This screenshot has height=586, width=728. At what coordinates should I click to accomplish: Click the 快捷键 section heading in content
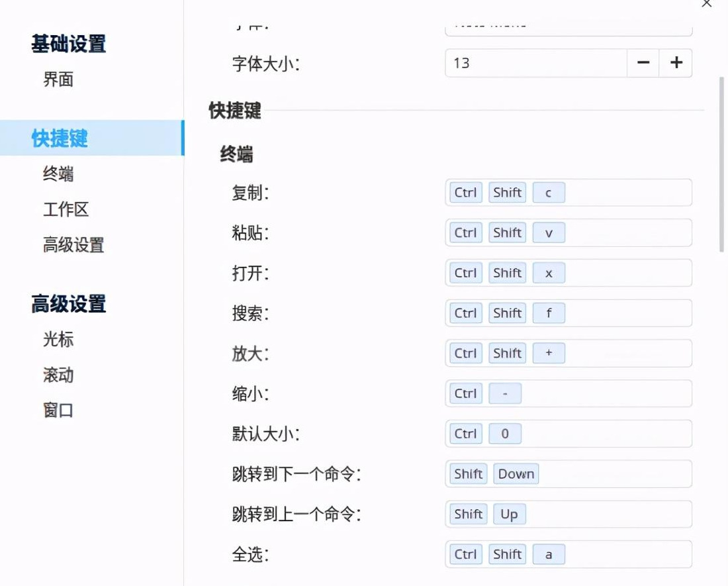point(235,111)
